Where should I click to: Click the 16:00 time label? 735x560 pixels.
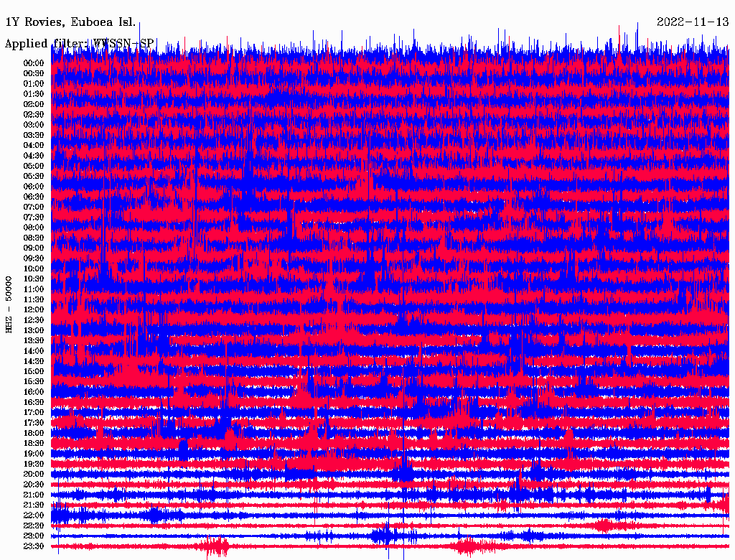tap(34, 391)
